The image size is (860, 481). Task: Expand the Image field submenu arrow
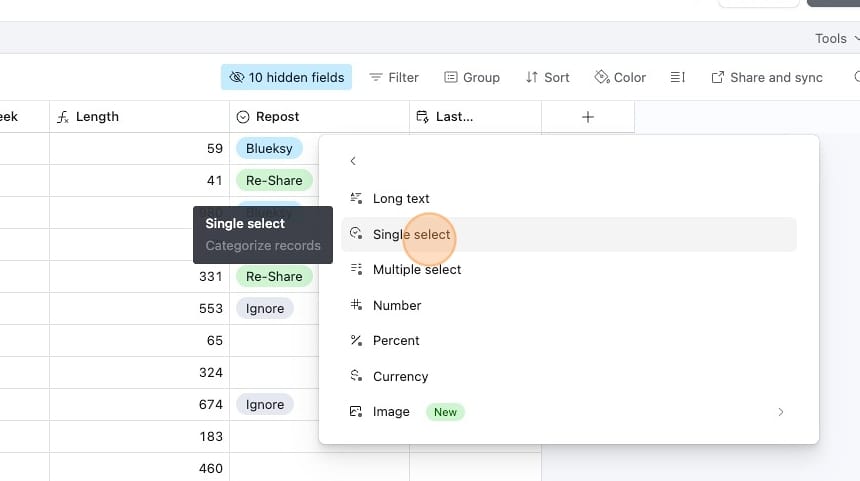(x=781, y=412)
